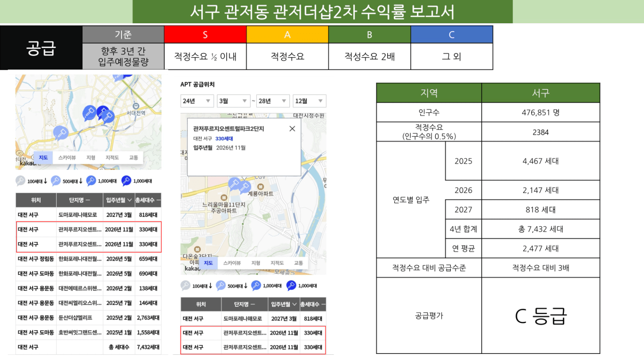
Task: Click the 적정수요 대비 3배 cell
Action: 541,268
